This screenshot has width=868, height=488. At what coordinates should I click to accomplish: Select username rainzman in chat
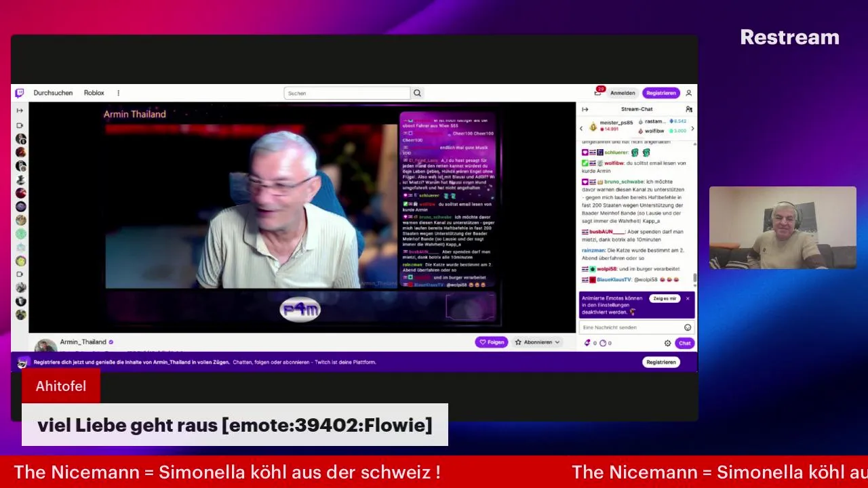click(593, 250)
